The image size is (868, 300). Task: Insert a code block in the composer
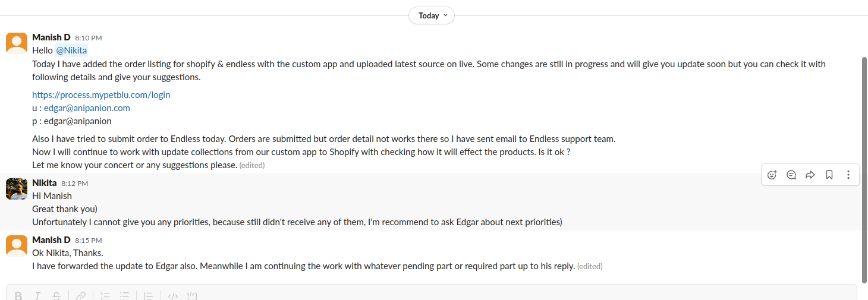coord(192,296)
